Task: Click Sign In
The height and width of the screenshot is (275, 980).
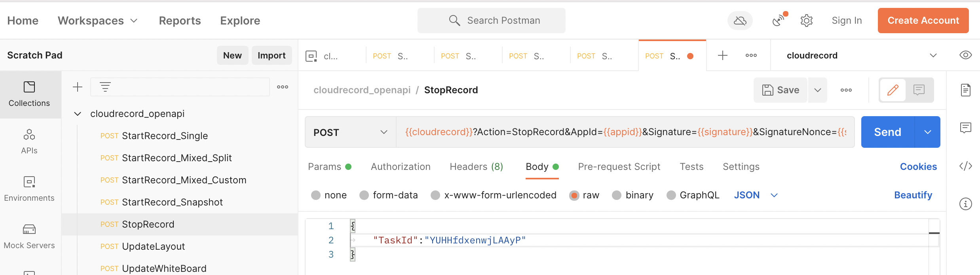Action: (x=847, y=21)
